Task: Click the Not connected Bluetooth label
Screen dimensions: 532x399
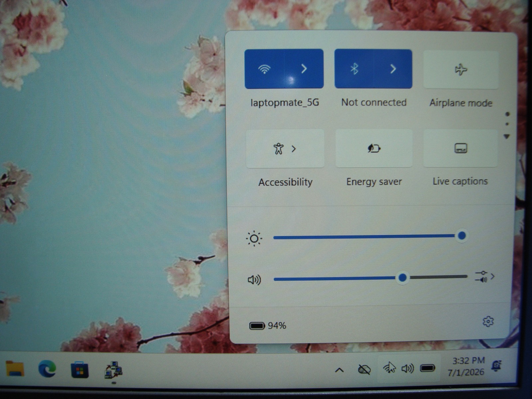Action: click(x=374, y=102)
